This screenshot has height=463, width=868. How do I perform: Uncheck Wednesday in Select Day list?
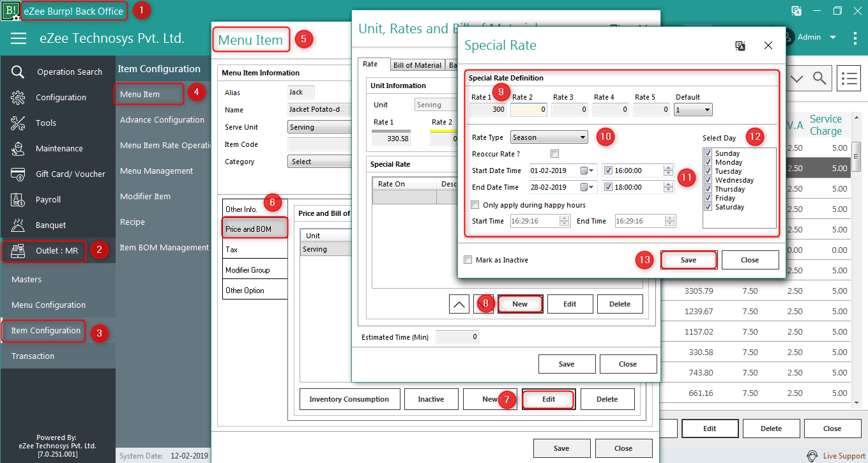(x=708, y=180)
